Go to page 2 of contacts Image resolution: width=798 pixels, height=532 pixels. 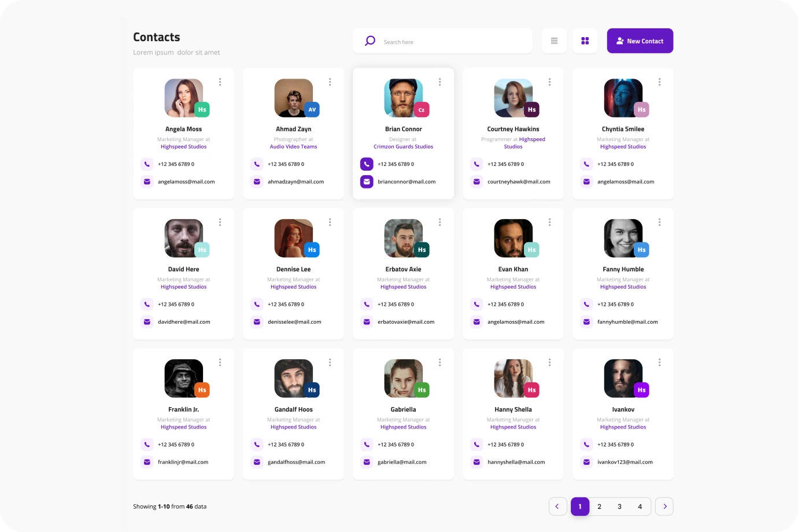point(599,507)
